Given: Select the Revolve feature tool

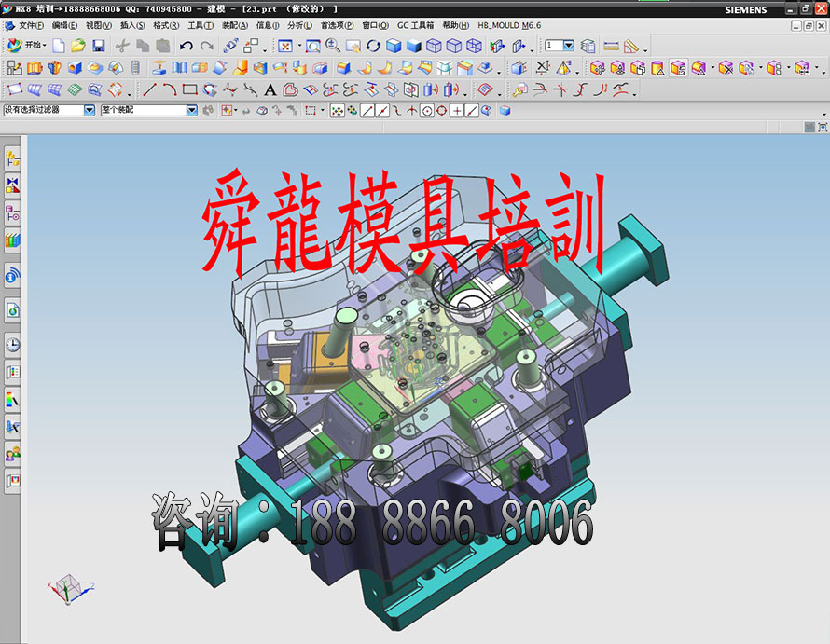Looking at the screenshot, I should tap(54, 68).
